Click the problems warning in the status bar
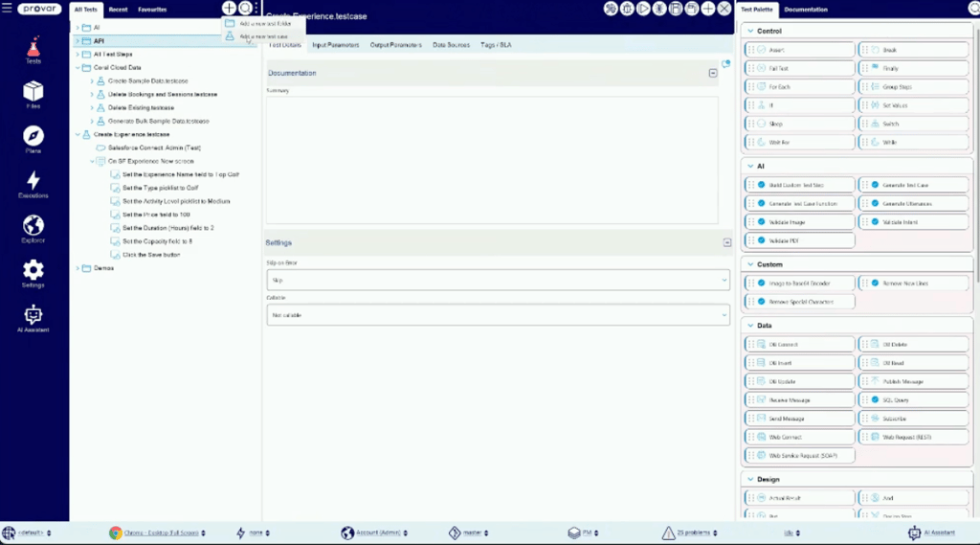Image resolution: width=980 pixels, height=545 pixels. tap(690, 533)
